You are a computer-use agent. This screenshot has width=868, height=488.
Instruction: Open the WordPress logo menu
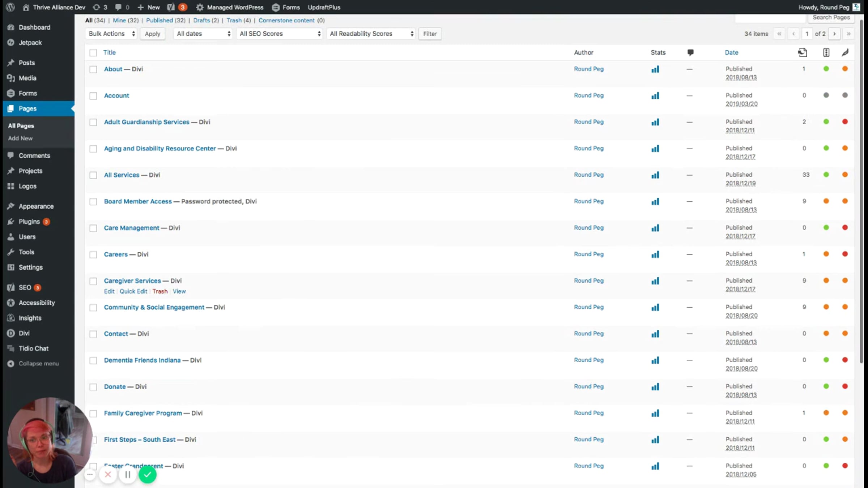click(10, 7)
